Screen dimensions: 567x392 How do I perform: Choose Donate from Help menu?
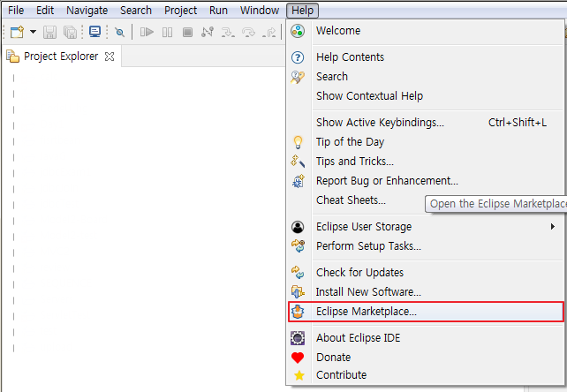click(426, 358)
